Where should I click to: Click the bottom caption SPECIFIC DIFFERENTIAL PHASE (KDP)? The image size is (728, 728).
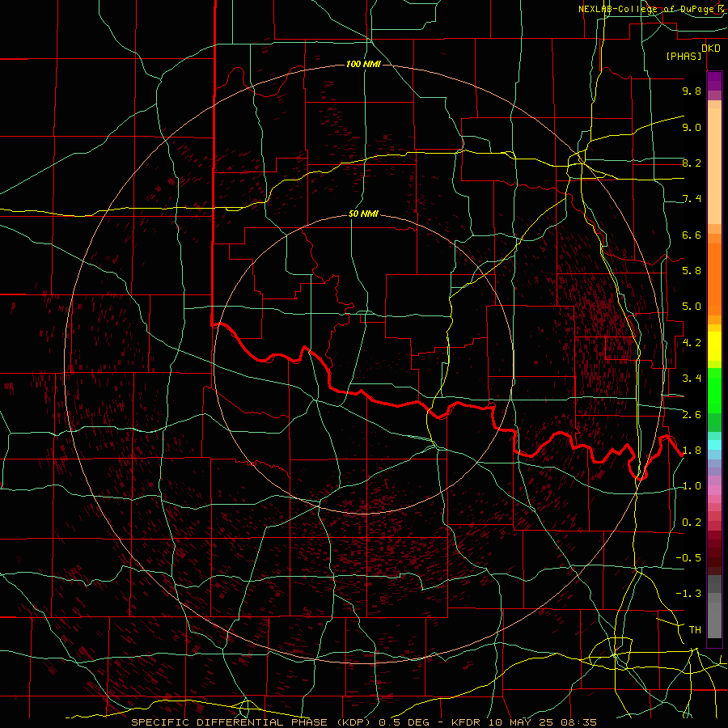252,722
